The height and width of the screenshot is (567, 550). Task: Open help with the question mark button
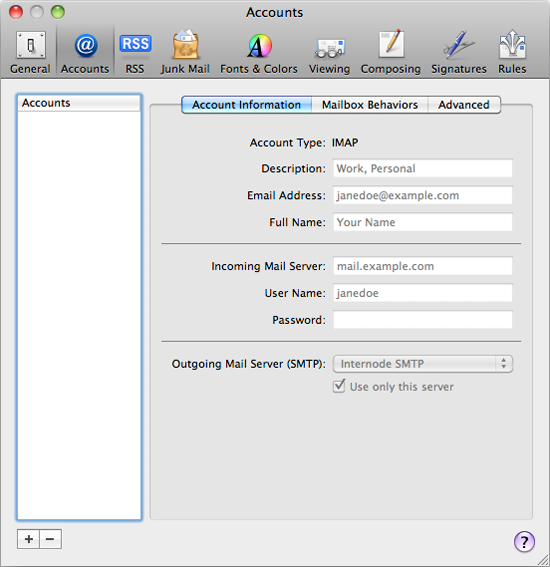[x=524, y=541]
